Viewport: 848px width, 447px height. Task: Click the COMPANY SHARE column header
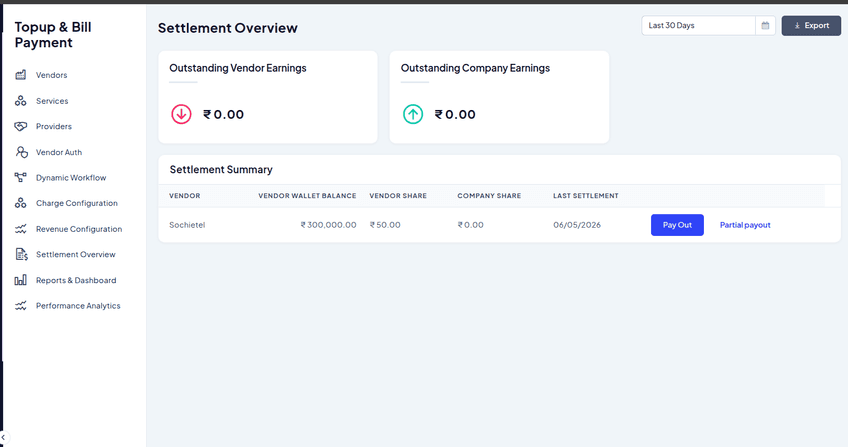pyautogui.click(x=489, y=196)
